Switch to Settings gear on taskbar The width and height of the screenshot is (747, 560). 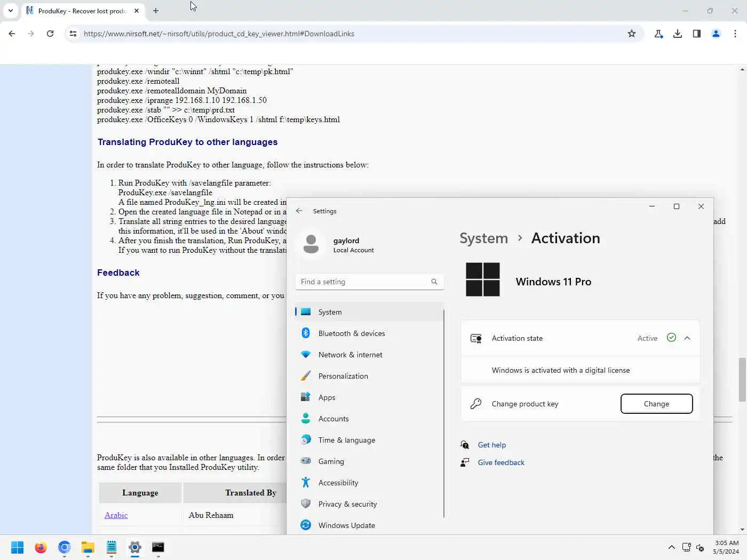click(134, 547)
